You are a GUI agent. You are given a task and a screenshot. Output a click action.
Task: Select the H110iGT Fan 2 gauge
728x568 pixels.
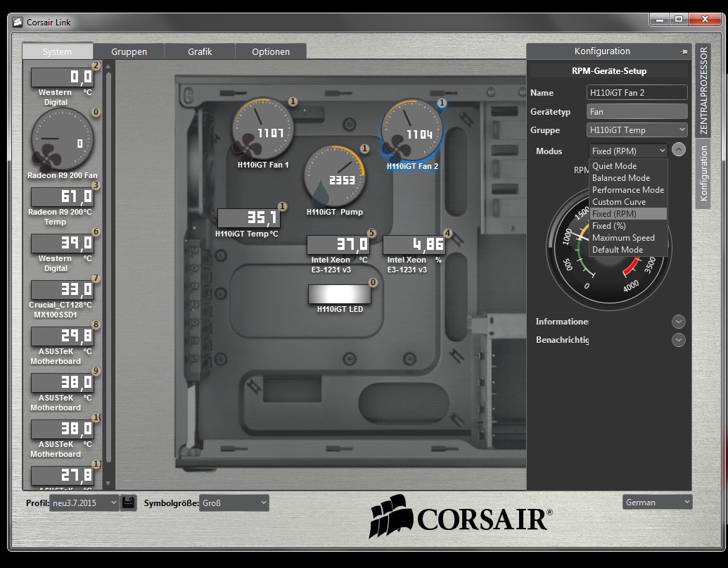pyautogui.click(x=411, y=130)
